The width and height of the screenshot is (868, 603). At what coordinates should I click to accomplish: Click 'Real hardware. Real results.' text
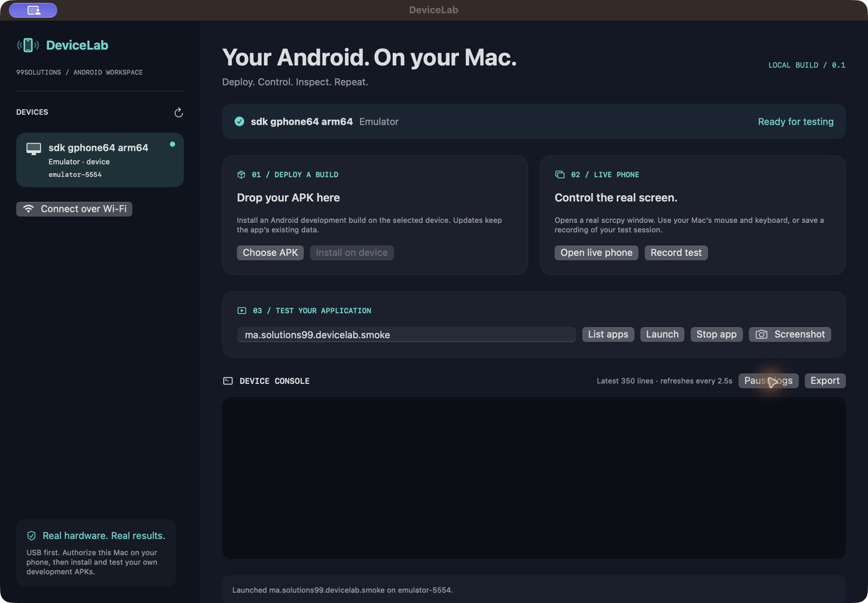tap(104, 536)
